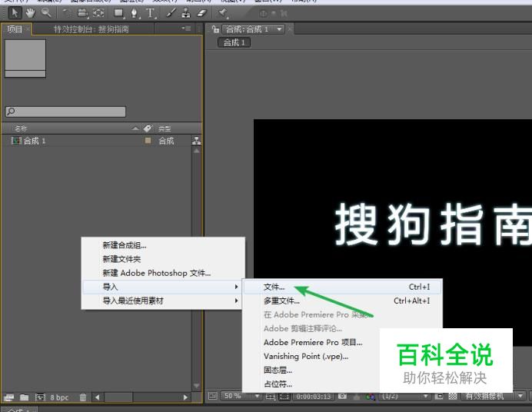Image resolution: width=532 pixels, height=412 pixels.
Task: Open the project panel options menu icon
Action: (186, 28)
